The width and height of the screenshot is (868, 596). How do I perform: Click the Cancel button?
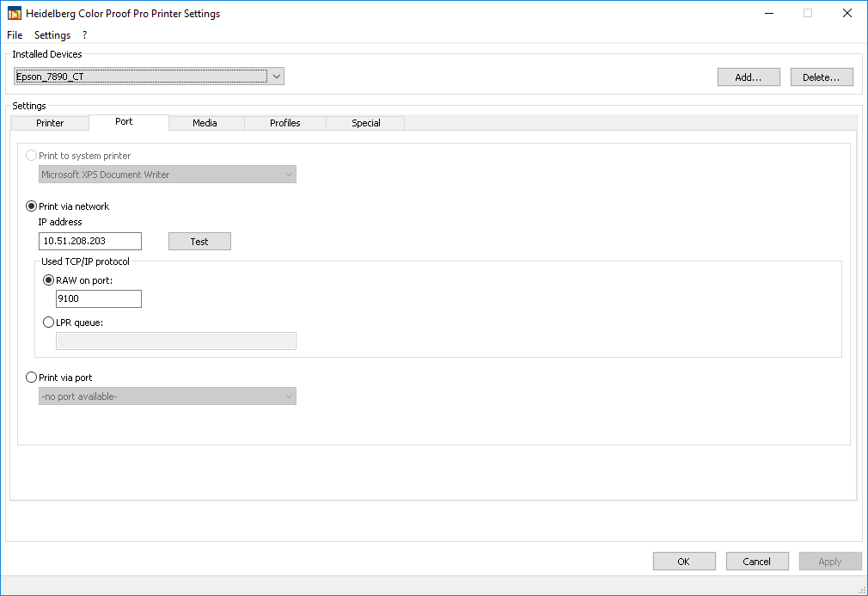click(x=757, y=561)
